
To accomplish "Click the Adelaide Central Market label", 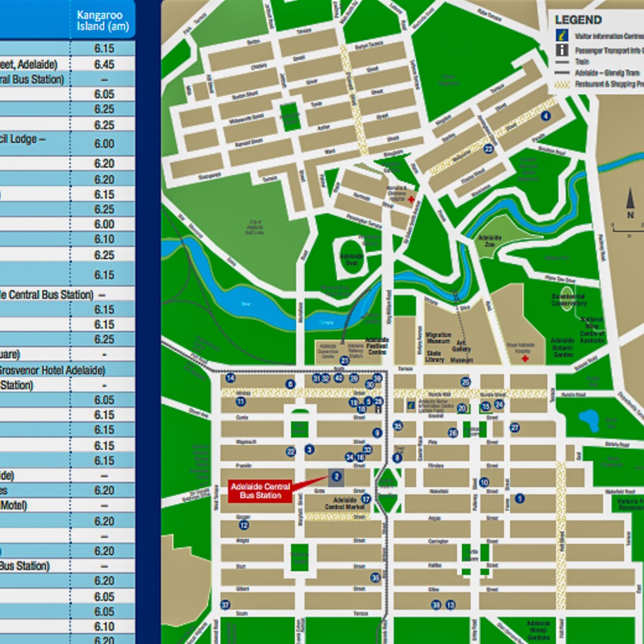I will click(x=345, y=503).
